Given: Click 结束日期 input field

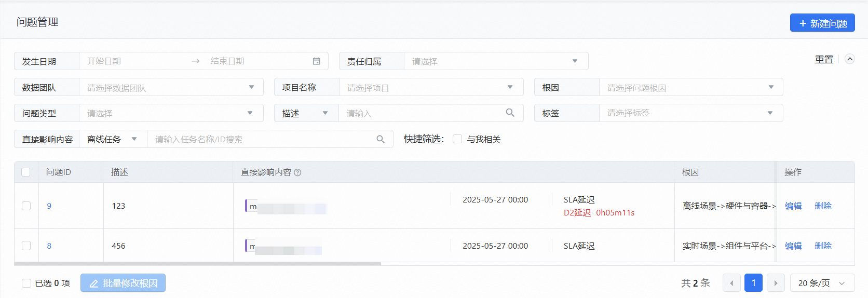Looking at the screenshot, I should pos(257,61).
